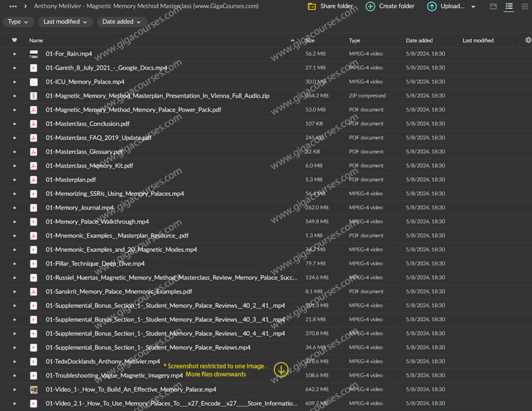Click the video icon of 01-Pillar_Technique_Deep_Dive.mp4
Image resolution: width=532 pixels, height=411 pixels.
coord(34,264)
